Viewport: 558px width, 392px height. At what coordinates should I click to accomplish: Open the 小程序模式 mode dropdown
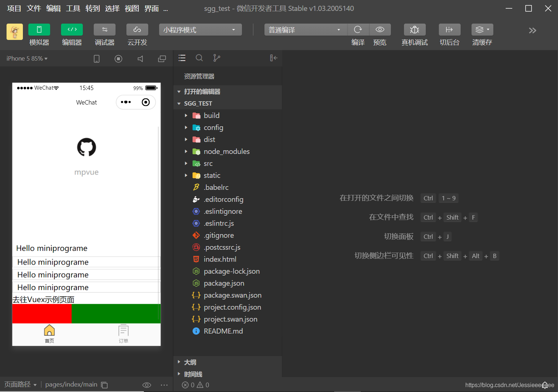tap(201, 30)
